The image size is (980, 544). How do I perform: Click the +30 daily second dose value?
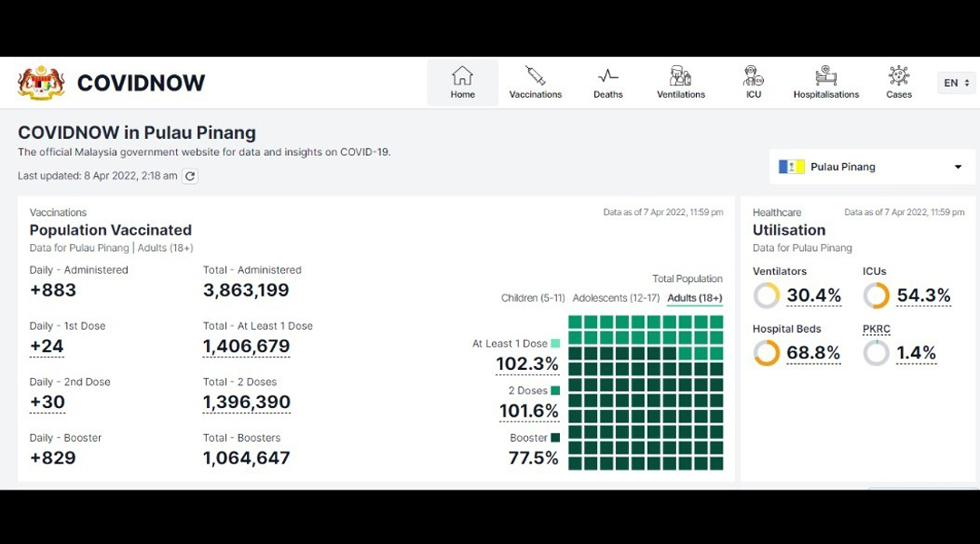[47, 402]
